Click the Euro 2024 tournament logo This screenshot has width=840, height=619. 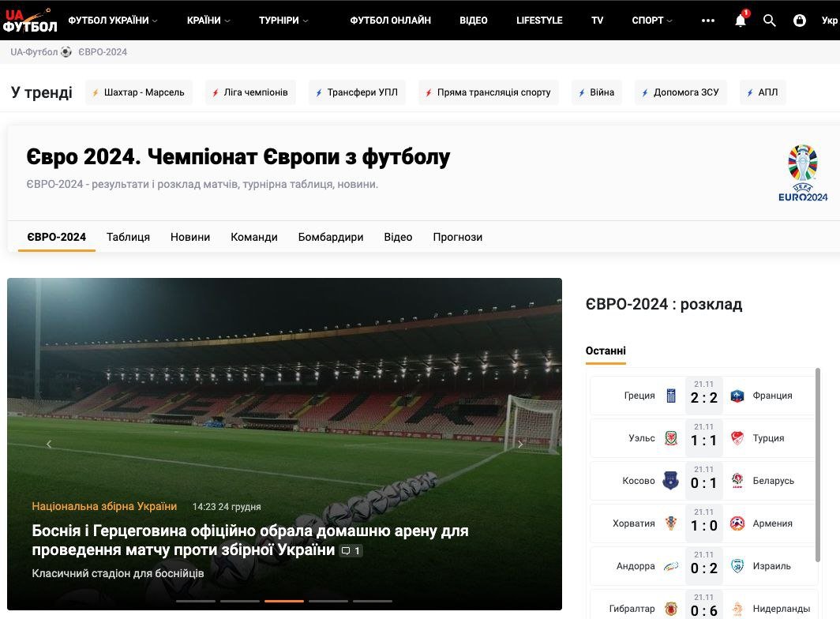point(803,174)
